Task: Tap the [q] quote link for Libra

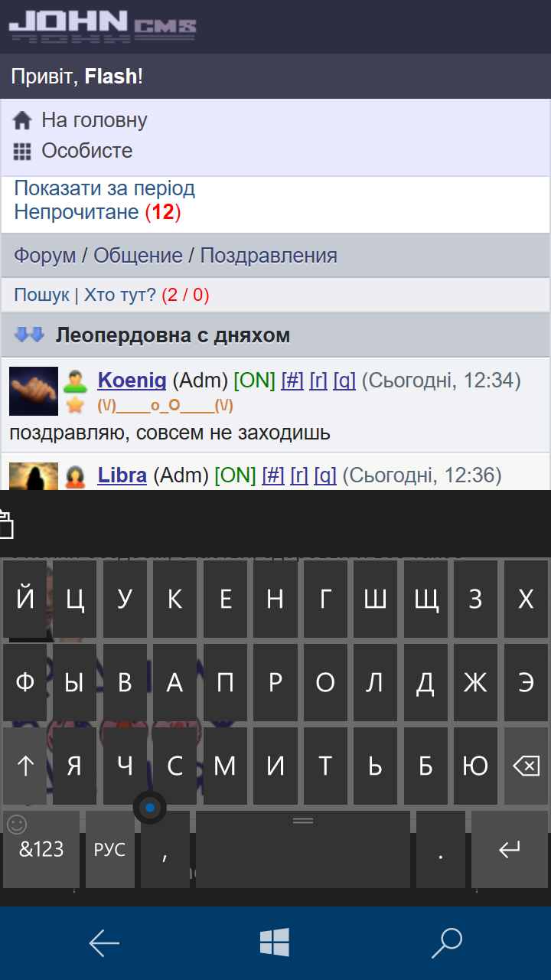Action: click(x=325, y=475)
